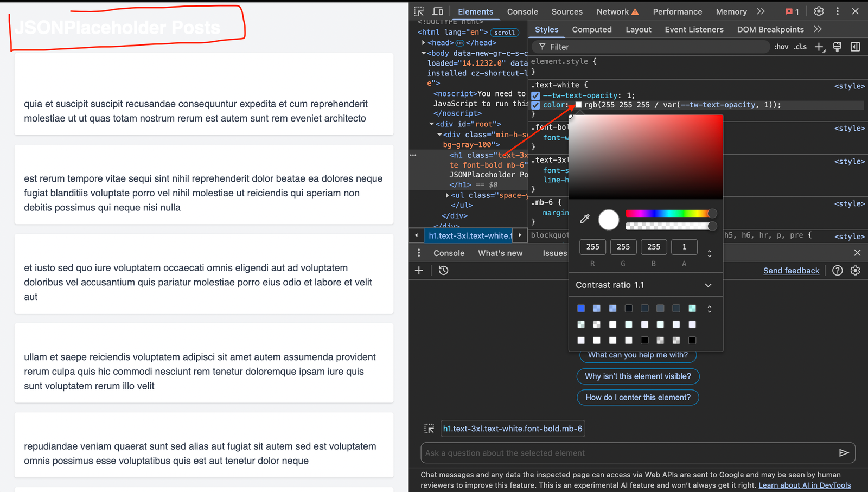Screen dimensions: 868x492
Task: Collapse the div class="min-h-s node
Action: click(439, 135)
